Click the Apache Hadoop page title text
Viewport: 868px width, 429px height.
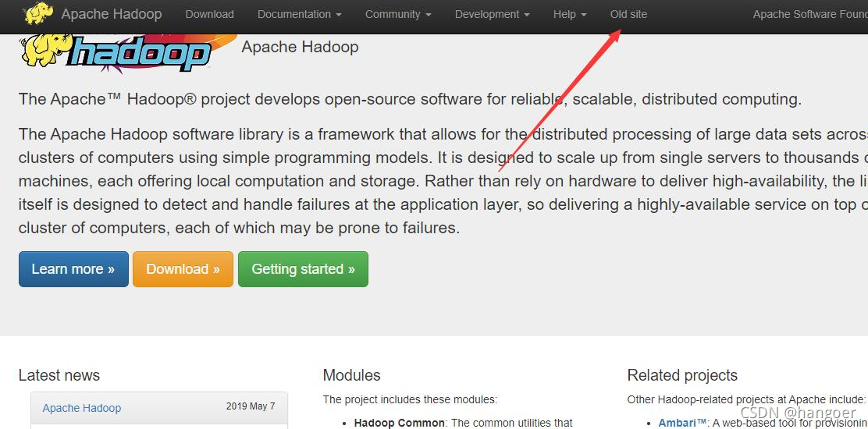[x=300, y=47]
